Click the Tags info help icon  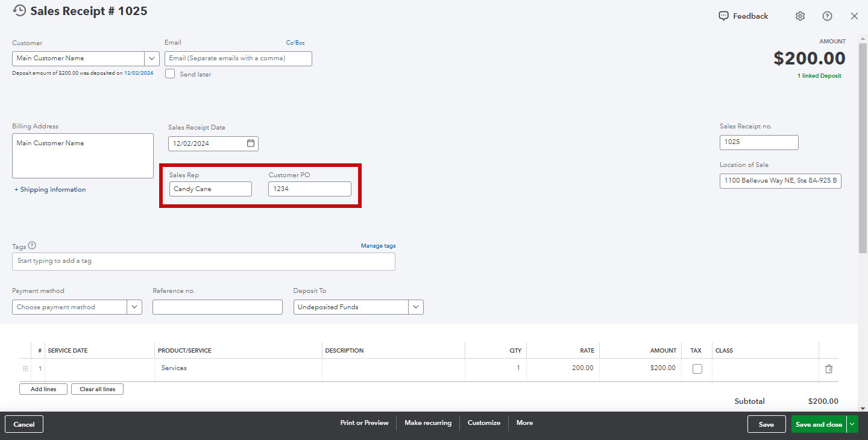[x=32, y=245]
